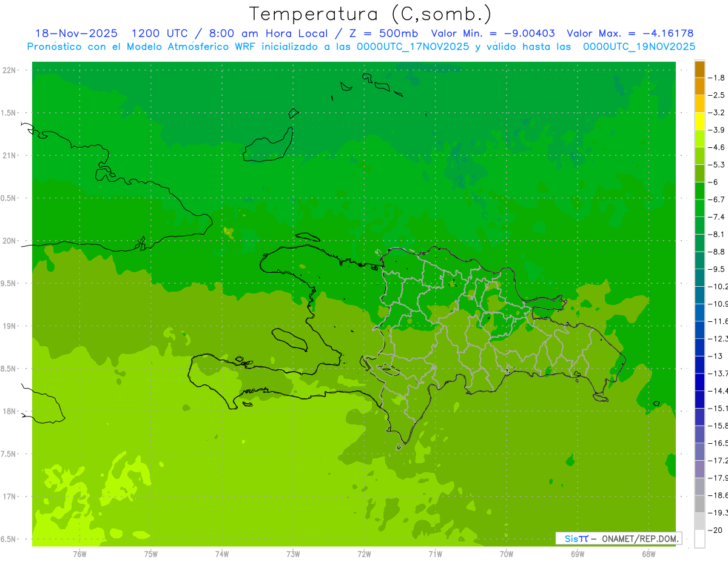Viewport: 728px width, 562px height.
Task: Click the '70W' longitude label
Action: 506,554
